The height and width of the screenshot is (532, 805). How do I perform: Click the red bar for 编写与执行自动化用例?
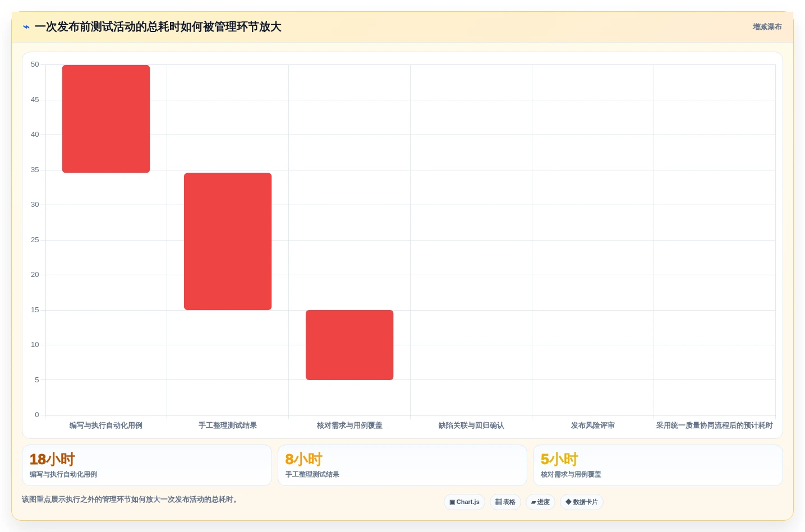(106, 119)
